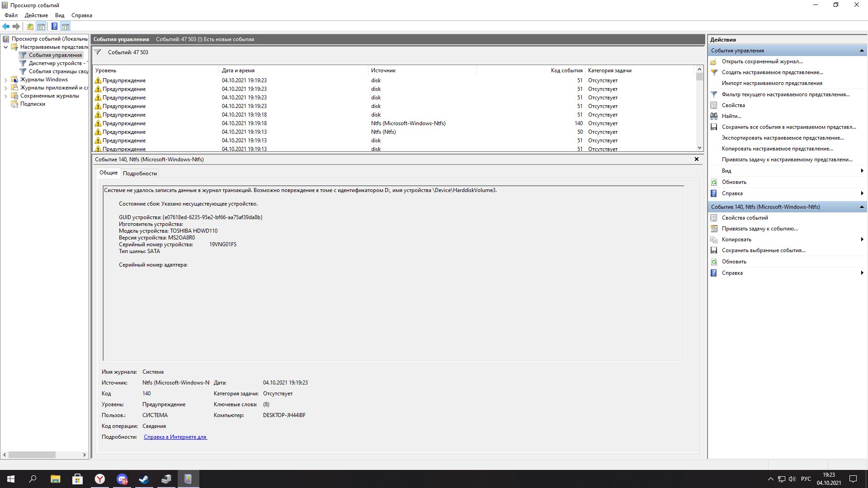Open the Windows Start menu

pyautogui.click(x=11, y=479)
